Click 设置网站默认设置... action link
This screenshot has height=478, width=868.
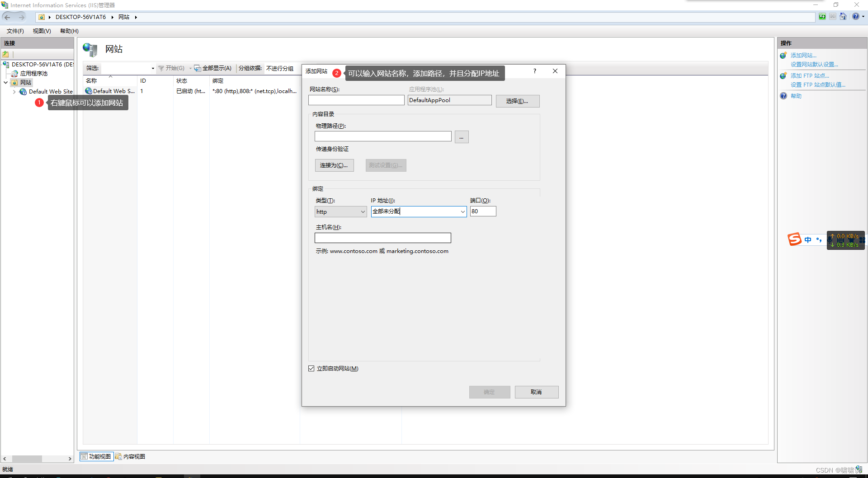pos(814,65)
